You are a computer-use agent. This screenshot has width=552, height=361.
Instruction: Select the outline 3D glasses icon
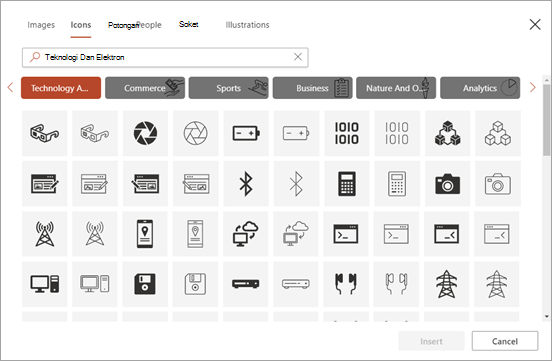click(x=95, y=133)
